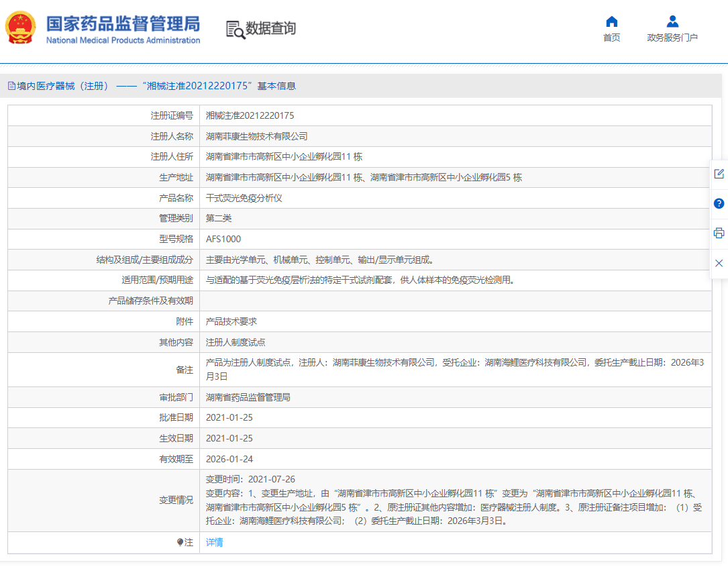Image resolution: width=728 pixels, height=573 pixels.
Task: Click the registrant name 湖南菲康生物技术有限公司
Action: point(256,136)
